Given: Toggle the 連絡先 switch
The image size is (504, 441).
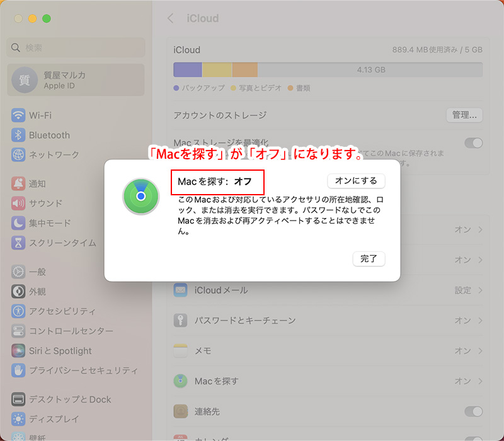Looking at the screenshot, I should click(473, 411).
